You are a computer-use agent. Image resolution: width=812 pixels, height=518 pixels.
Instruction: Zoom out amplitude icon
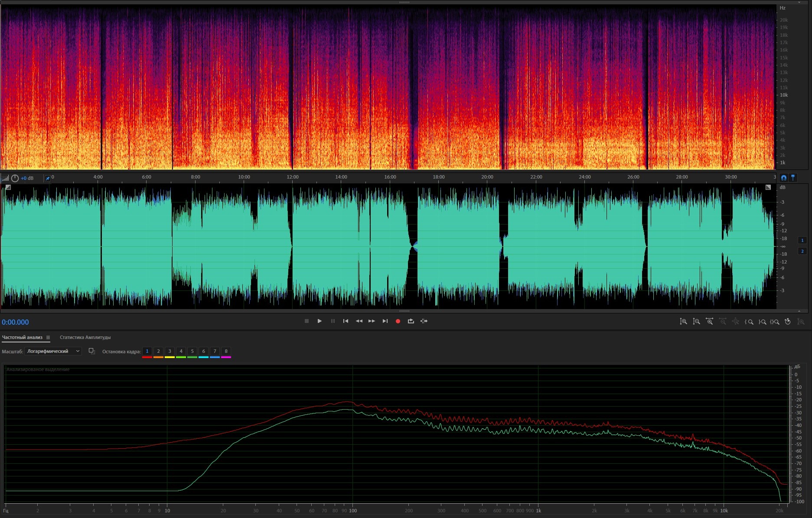tap(696, 322)
